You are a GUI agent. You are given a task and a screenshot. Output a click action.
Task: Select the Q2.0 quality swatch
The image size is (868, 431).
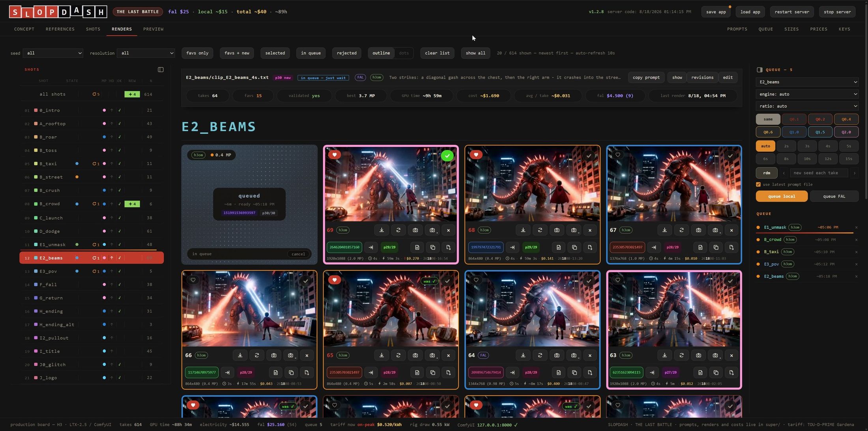point(846,132)
